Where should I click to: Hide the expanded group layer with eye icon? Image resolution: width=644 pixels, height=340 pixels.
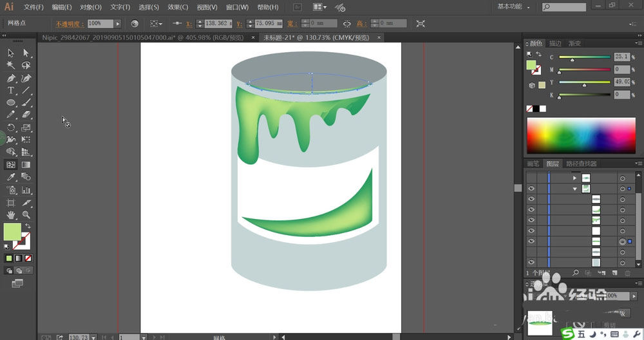click(x=531, y=189)
